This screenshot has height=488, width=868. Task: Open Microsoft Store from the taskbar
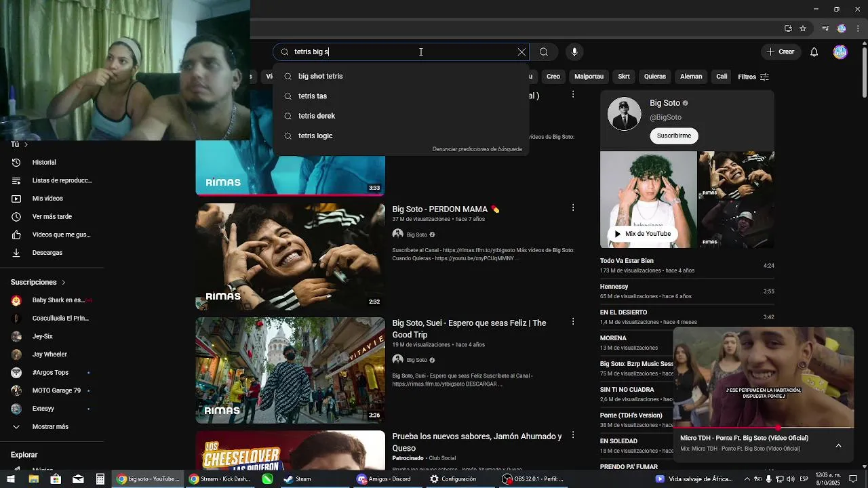click(56, 479)
